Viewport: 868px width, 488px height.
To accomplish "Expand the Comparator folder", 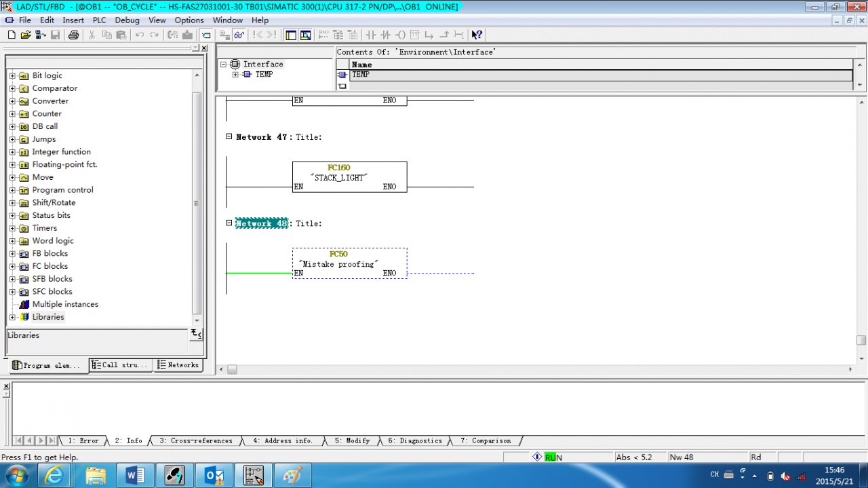I will [12, 89].
